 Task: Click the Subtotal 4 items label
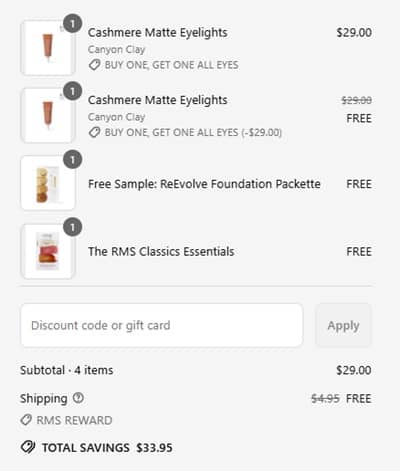tap(67, 370)
